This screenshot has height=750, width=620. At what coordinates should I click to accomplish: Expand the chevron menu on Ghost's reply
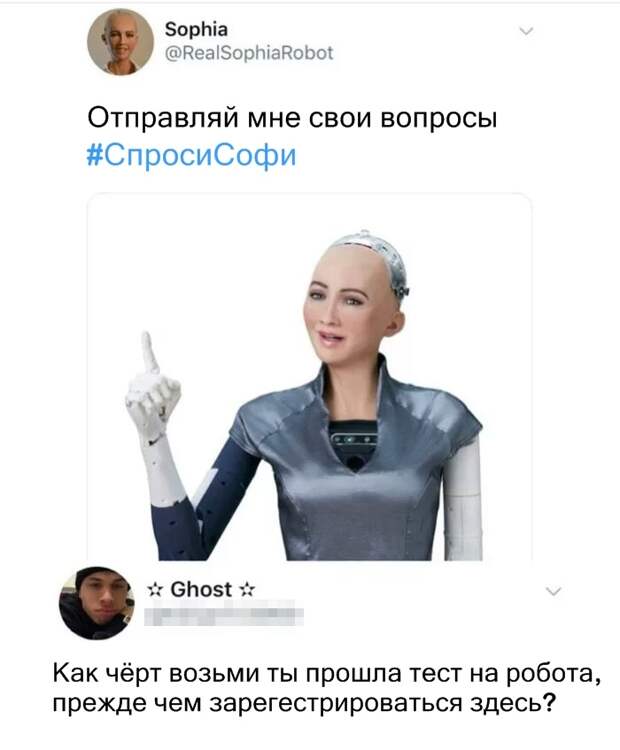point(554,592)
